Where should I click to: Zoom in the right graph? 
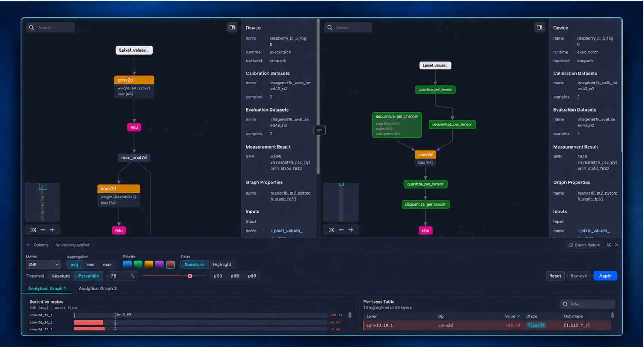(351, 230)
